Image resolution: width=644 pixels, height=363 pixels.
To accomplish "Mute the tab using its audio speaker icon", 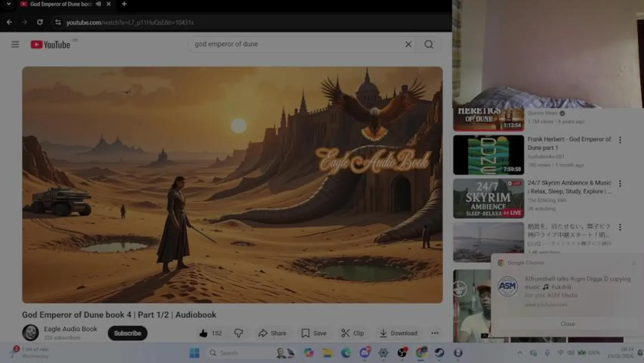I will tap(98, 4).
